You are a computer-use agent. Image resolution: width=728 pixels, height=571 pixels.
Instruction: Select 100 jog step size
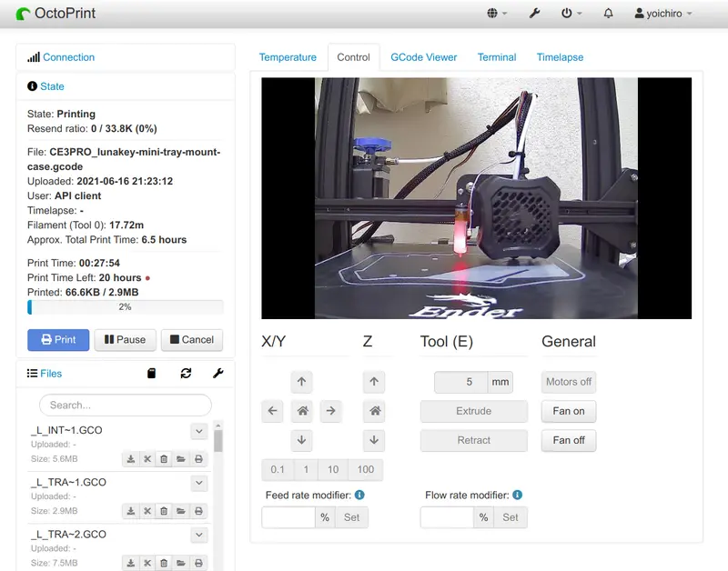tap(366, 469)
